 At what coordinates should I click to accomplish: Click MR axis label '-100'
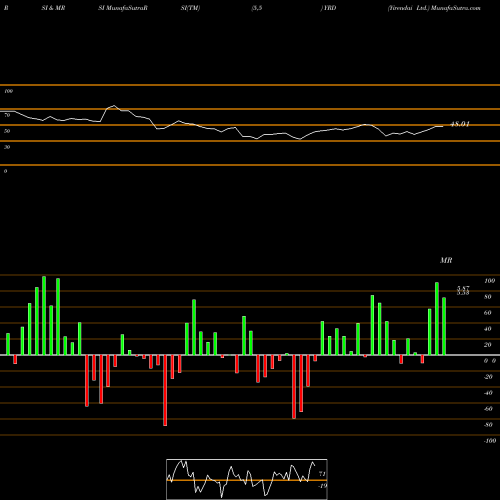tap(490, 441)
